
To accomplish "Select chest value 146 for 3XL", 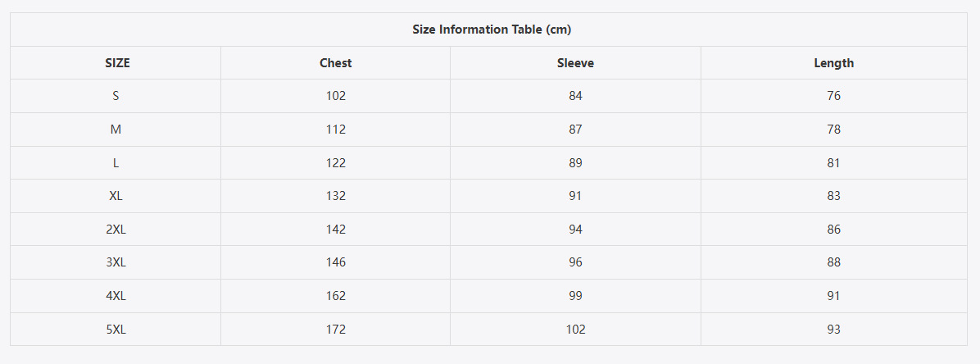I will click(336, 262).
